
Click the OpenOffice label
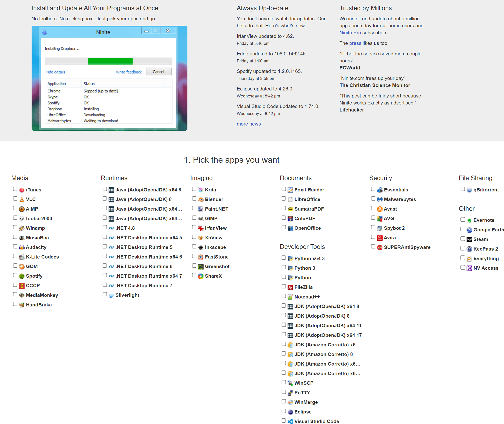tap(307, 228)
